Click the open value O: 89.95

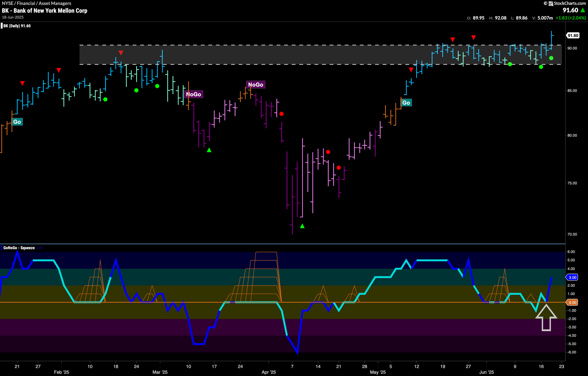[476, 18]
